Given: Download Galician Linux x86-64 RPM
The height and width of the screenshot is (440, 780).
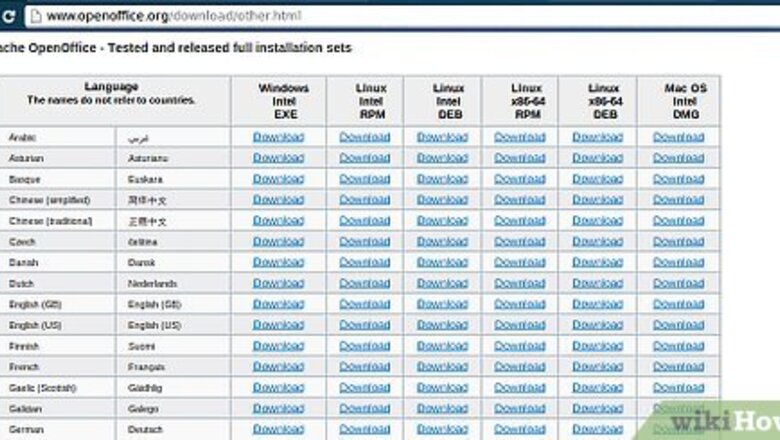Looking at the screenshot, I should point(520,408).
